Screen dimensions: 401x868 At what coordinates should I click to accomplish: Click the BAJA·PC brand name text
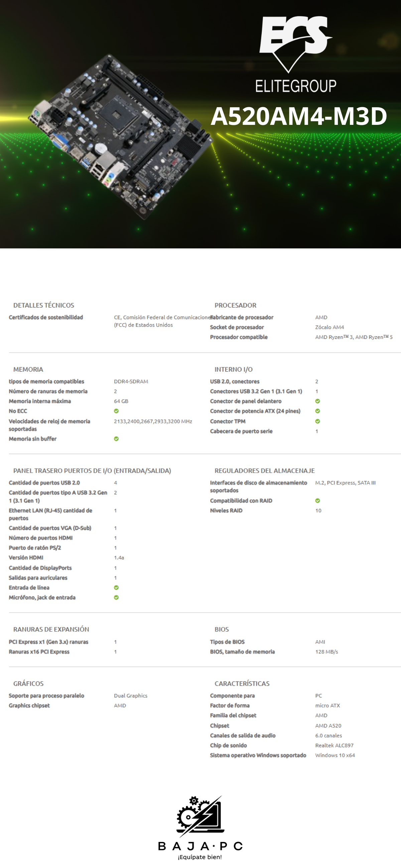click(x=200, y=846)
